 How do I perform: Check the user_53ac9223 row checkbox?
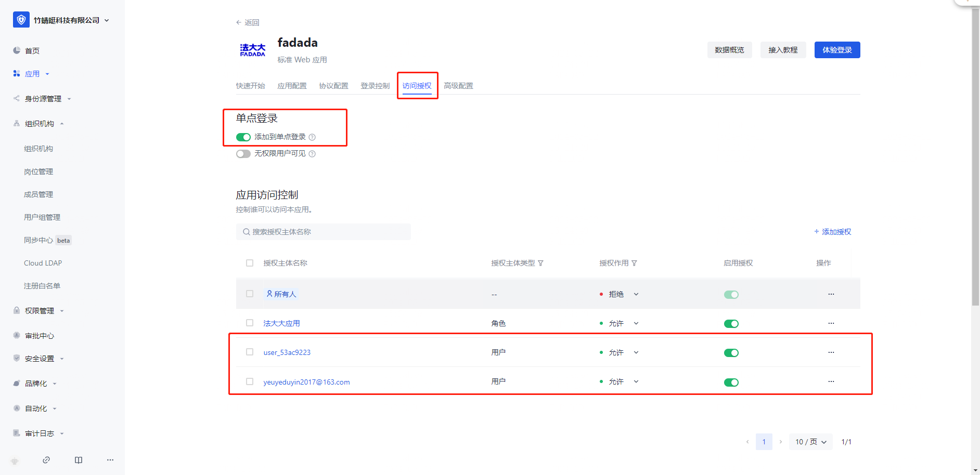(x=250, y=352)
